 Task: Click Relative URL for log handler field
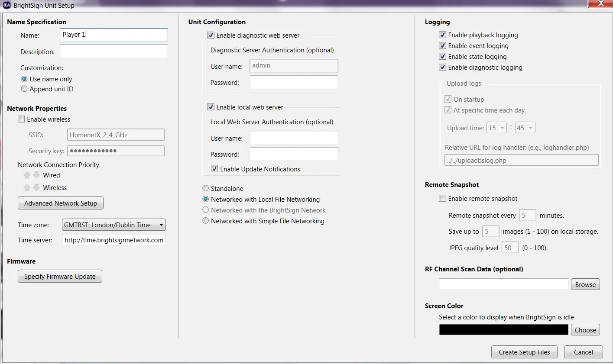[522, 160]
